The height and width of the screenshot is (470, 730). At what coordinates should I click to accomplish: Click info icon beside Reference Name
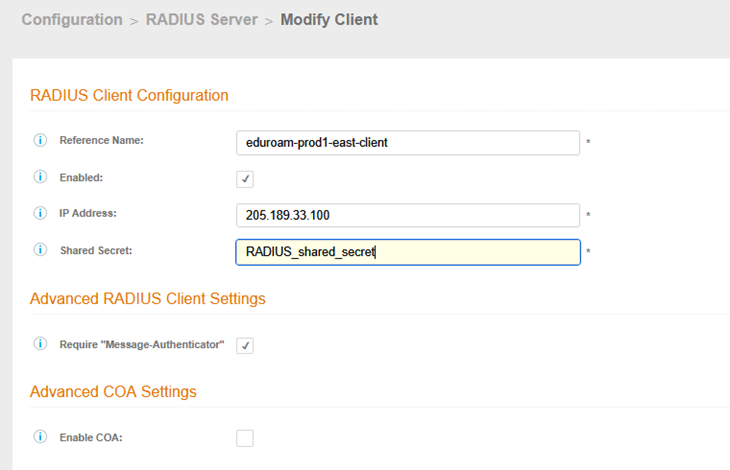point(41,141)
